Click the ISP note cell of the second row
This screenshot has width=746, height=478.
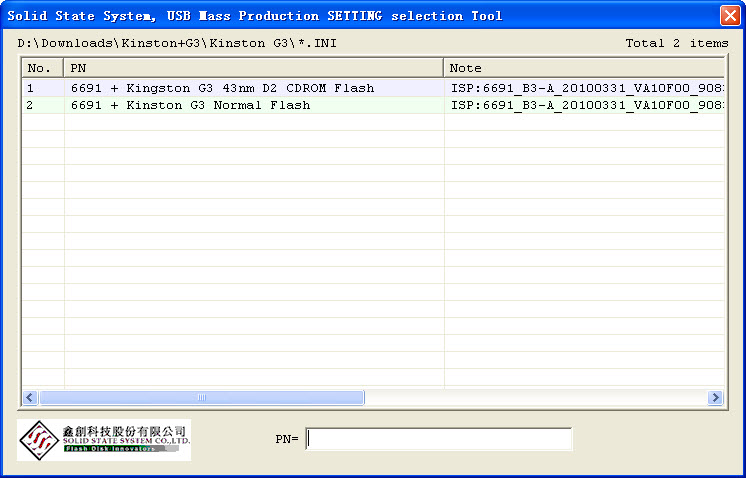click(586, 105)
